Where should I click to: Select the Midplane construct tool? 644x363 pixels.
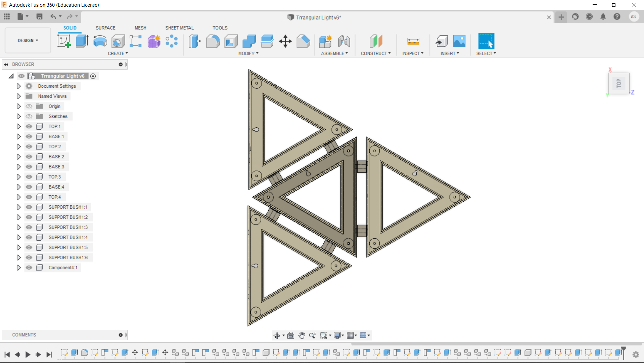[x=376, y=41]
